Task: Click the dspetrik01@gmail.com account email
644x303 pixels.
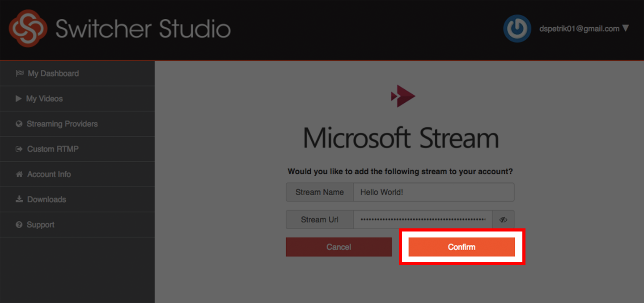Action: click(579, 29)
